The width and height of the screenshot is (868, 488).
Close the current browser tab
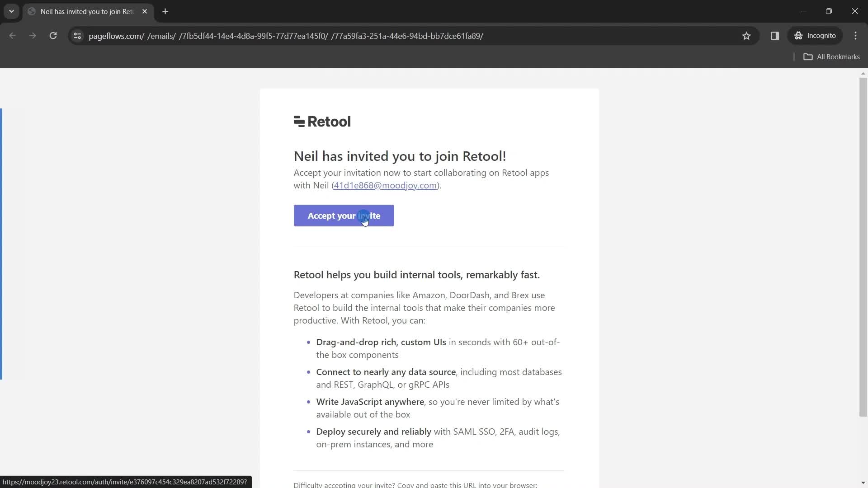tap(144, 11)
